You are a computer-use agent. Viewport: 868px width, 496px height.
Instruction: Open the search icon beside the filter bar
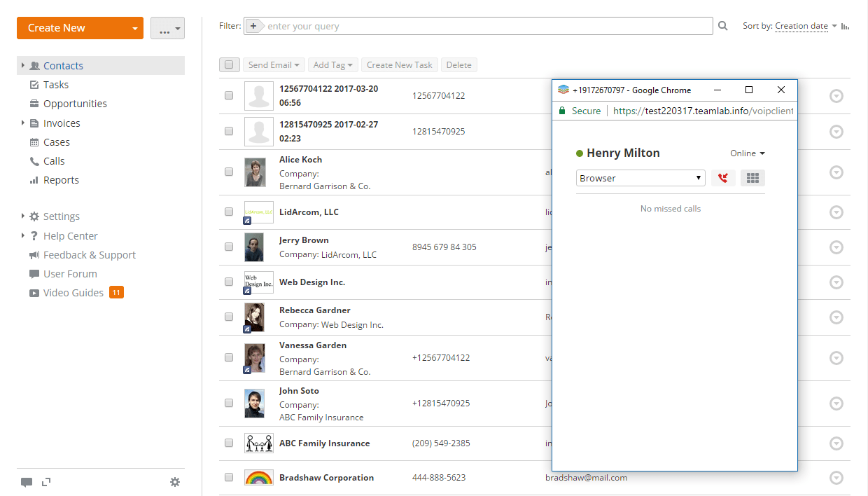coord(722,25)
